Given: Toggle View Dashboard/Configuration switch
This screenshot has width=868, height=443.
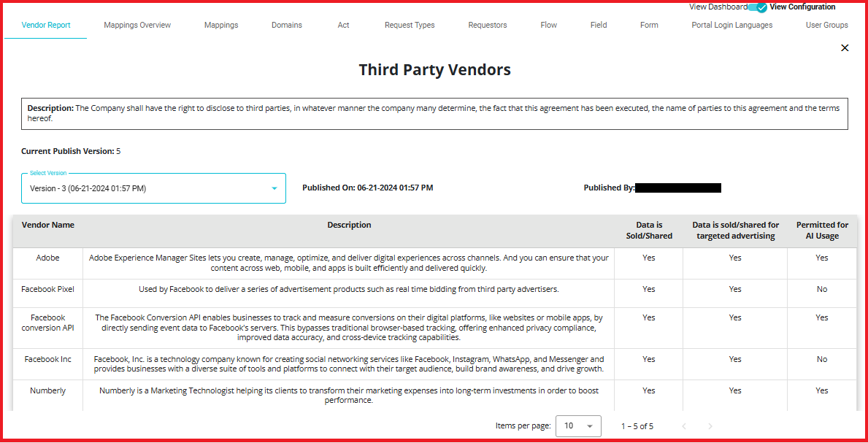Looking at the screenshot, I should coord(758,7).
